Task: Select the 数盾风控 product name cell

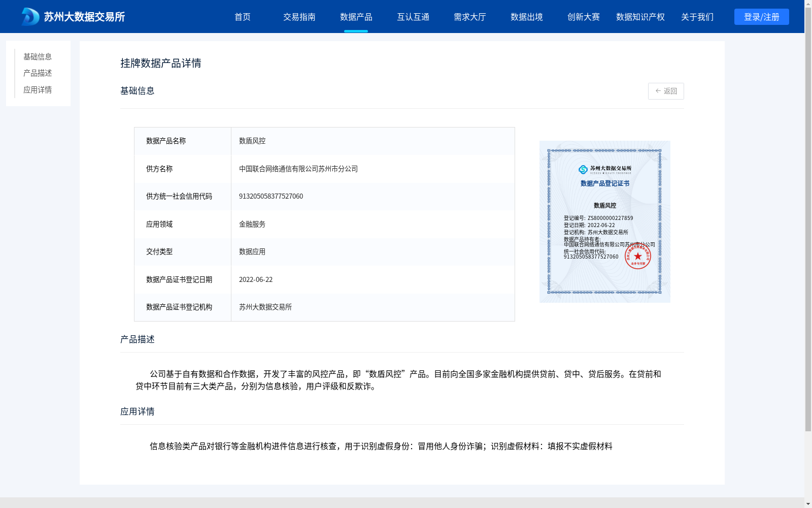Action: click(373, 141)
